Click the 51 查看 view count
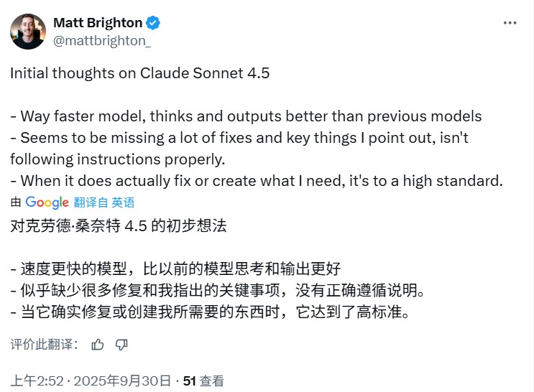Image resolution: width=534 pixels, height=392 pixels. [x=203, y=381]
